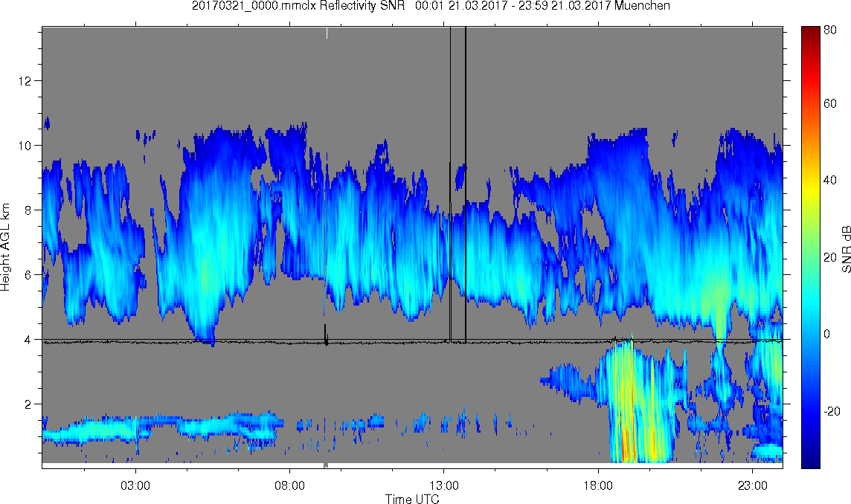This screenshot has height=504, width=851.
Task: Click the 'Time UTC' axis label
Action: click(412, 499)
